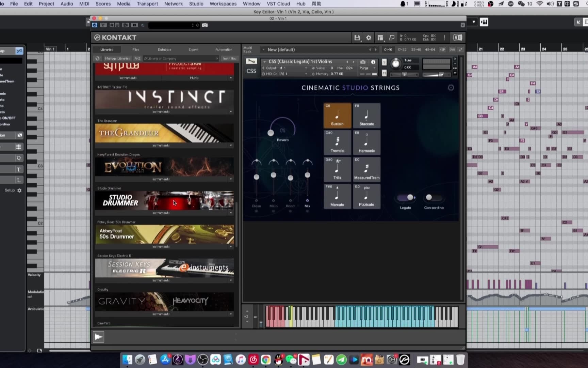The image size is (588, 368).
Task: Expand Studio Drummer library options arrow
Action: click(x=231, y=213)
